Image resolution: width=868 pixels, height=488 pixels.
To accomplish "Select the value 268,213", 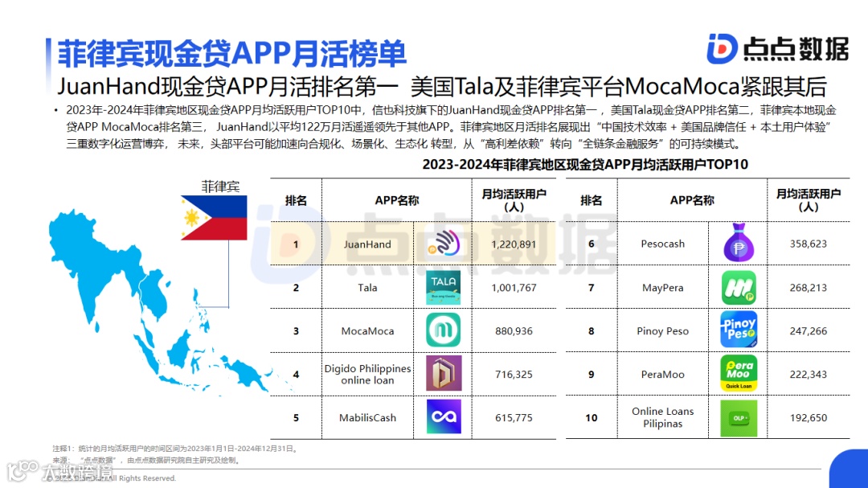I will point(809,288).
